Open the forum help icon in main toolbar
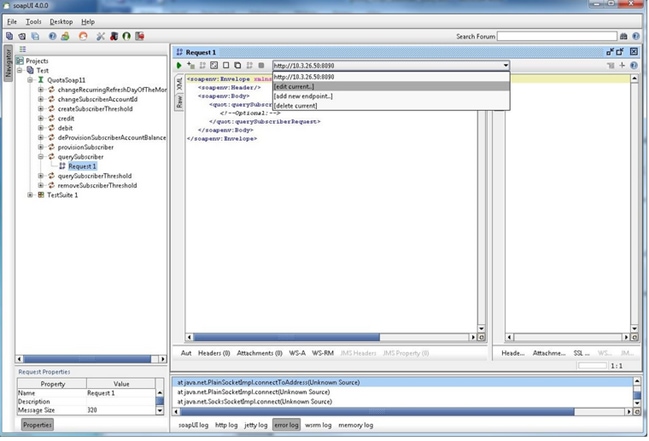The width and height of the screenshot is (649, 441). pyautogui.click(x=53, y=36)
